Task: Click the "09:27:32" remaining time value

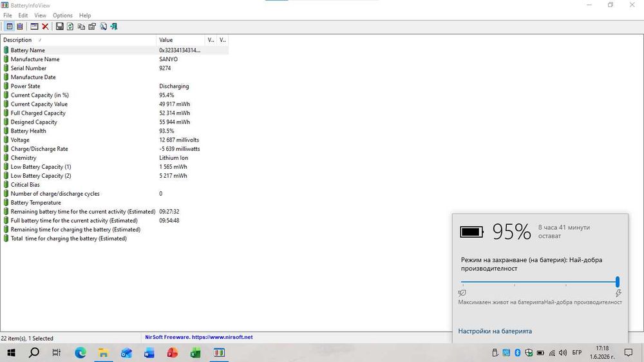Action: click(169, 212)
